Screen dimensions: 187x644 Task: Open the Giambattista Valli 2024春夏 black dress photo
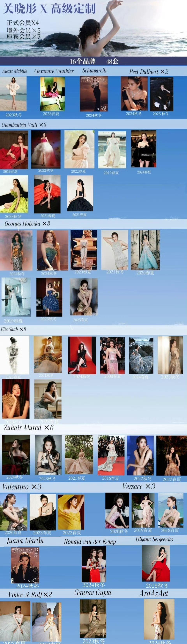144,149
